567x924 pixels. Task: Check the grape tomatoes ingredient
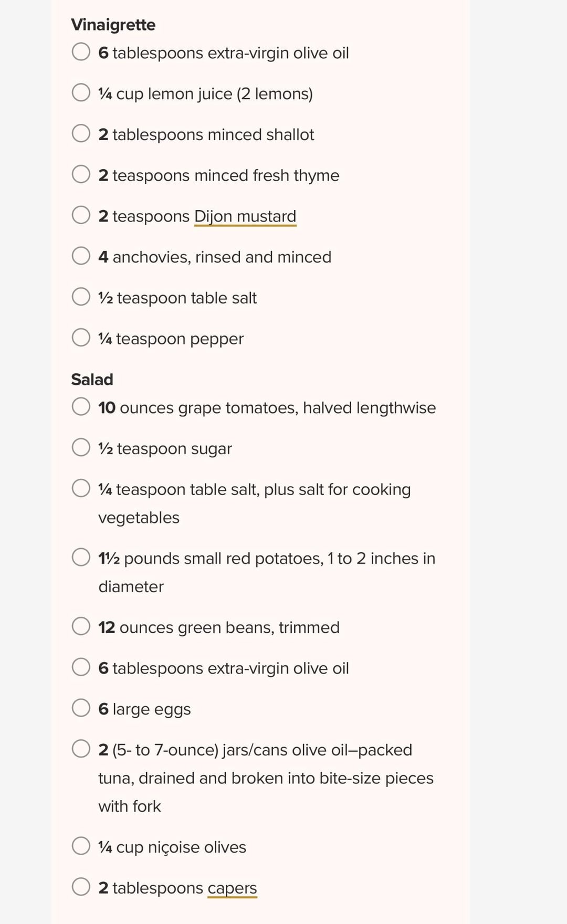point(81,406)
